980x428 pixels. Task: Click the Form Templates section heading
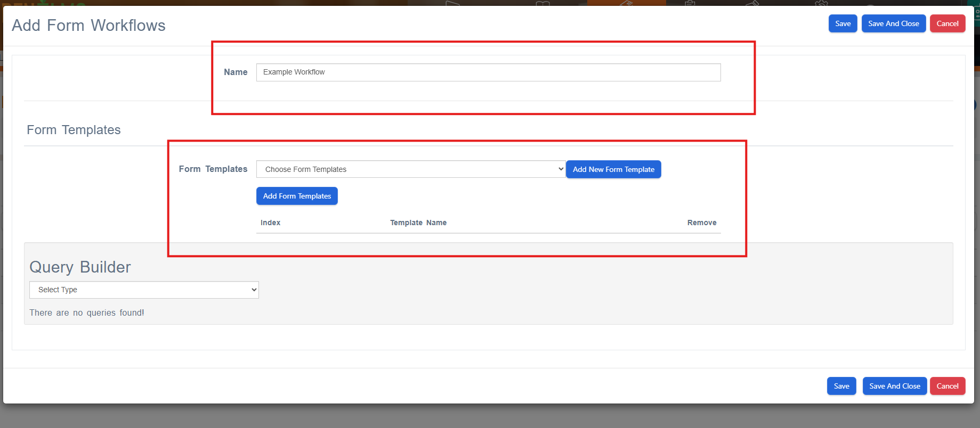click(x=74, y=130)
